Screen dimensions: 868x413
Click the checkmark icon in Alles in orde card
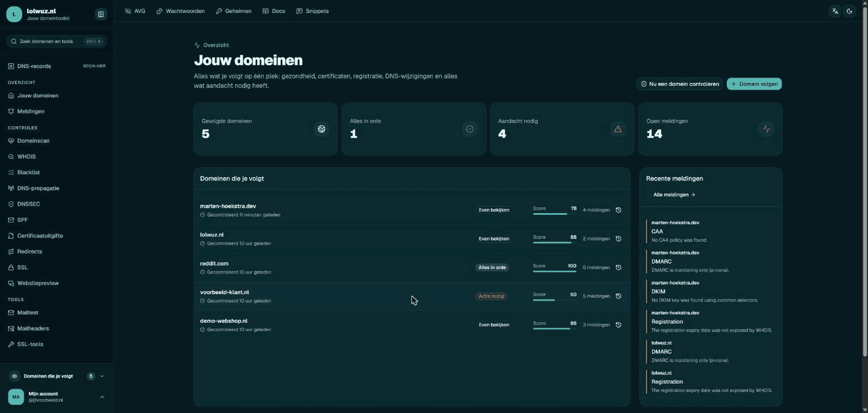[x=469, y=129]
